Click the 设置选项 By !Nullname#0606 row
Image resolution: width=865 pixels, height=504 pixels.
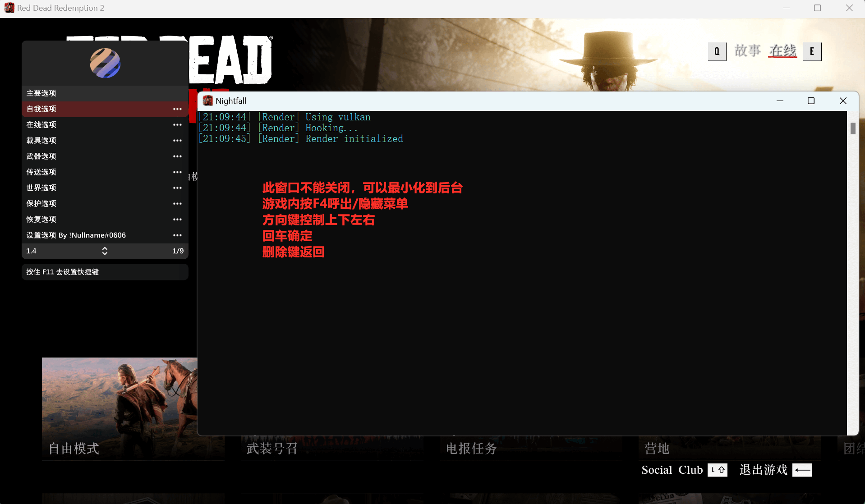point(105,235)
